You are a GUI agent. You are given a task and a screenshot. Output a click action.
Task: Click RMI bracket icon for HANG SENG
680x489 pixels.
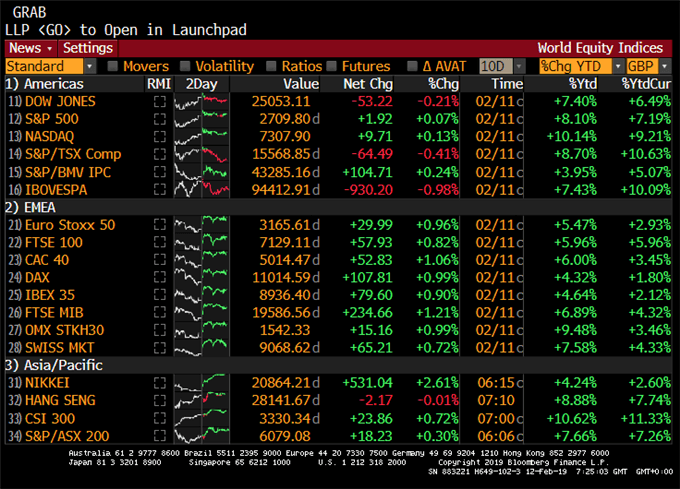[160, 400]
